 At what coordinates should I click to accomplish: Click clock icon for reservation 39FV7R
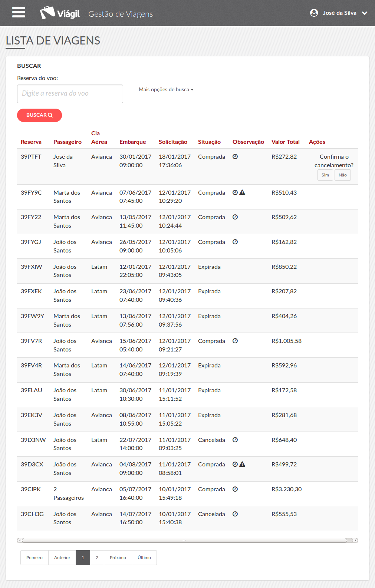[235, 341]
